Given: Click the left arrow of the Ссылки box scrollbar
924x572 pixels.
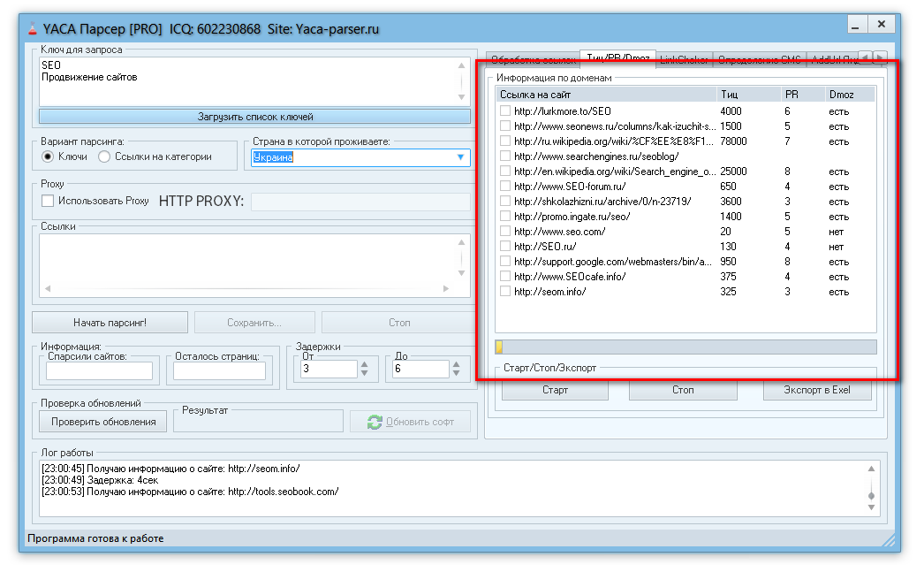Looking at the screenshot, I should click(x=48, y=288).
